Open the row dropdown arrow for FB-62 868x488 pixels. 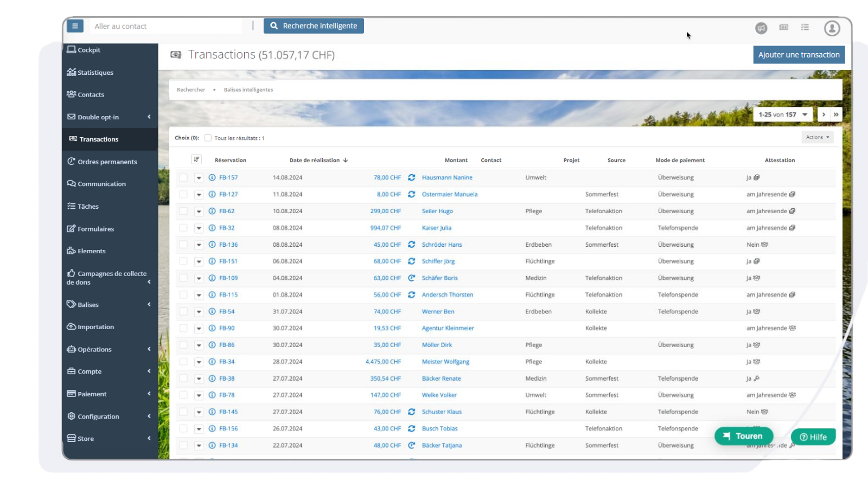click(x=198, y=211)
